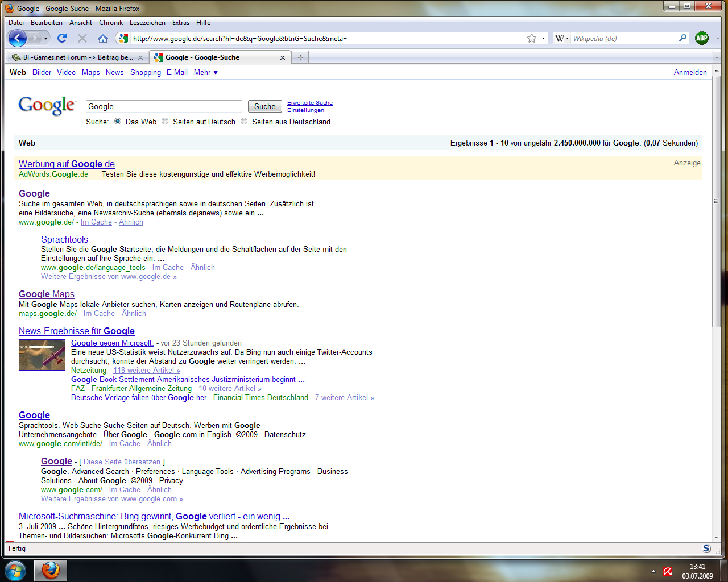Open News-Ergebnisse für Google link
This screenshot has width=728, height=582.
click(x=77, y=331)
